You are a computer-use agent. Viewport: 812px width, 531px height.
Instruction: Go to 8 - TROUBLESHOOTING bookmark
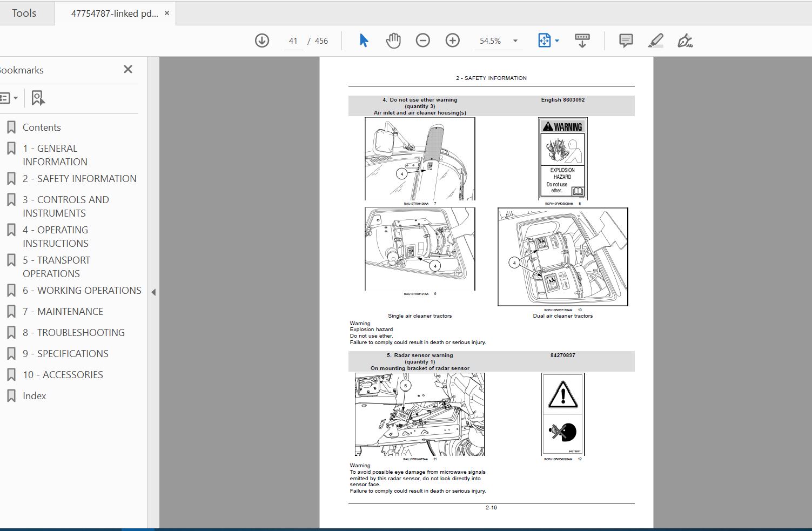(73, 333)
